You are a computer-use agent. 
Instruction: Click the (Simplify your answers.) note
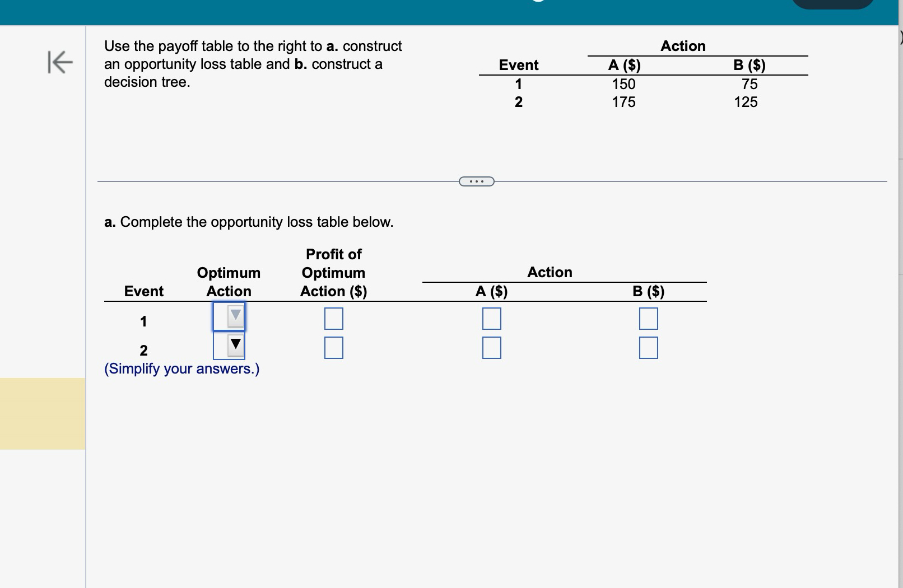181,368
